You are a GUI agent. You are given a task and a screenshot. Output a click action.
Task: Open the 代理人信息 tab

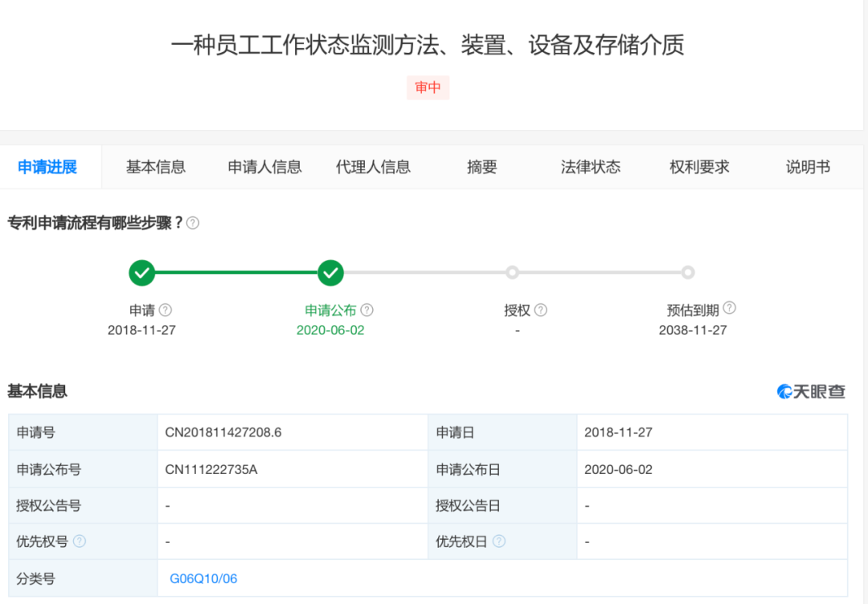coord(373,167)
